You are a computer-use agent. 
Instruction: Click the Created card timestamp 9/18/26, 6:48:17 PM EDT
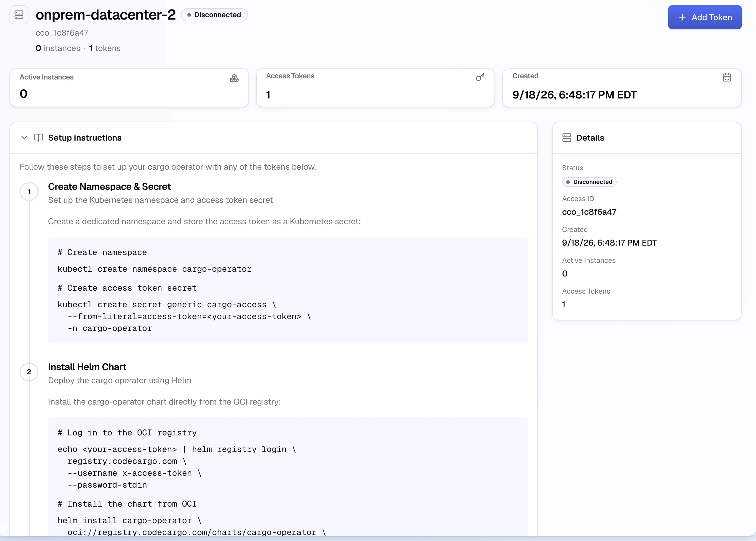574,95
